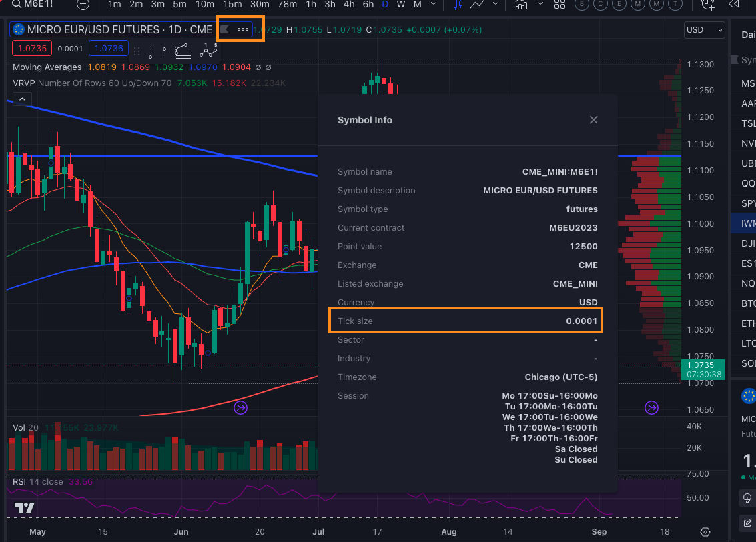
Task: Click the plus compare symbol icon
Action: [x=83, y=5]
